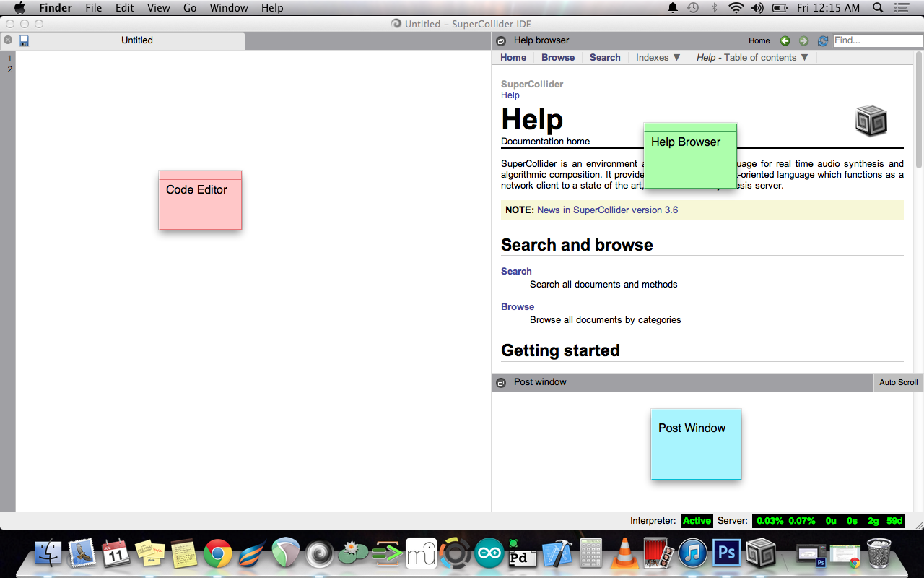924x578 pixels.
Task: Click the SuperCollider cube logo in Help
Action: click(871, 121)
